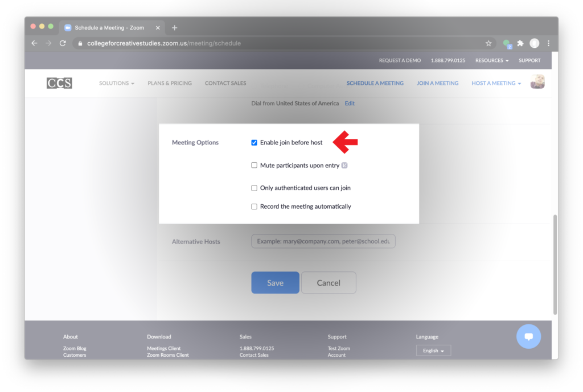583x392 pixels.
Task: Enable Only authenticated users can join
Action: (x=254, y=188)
